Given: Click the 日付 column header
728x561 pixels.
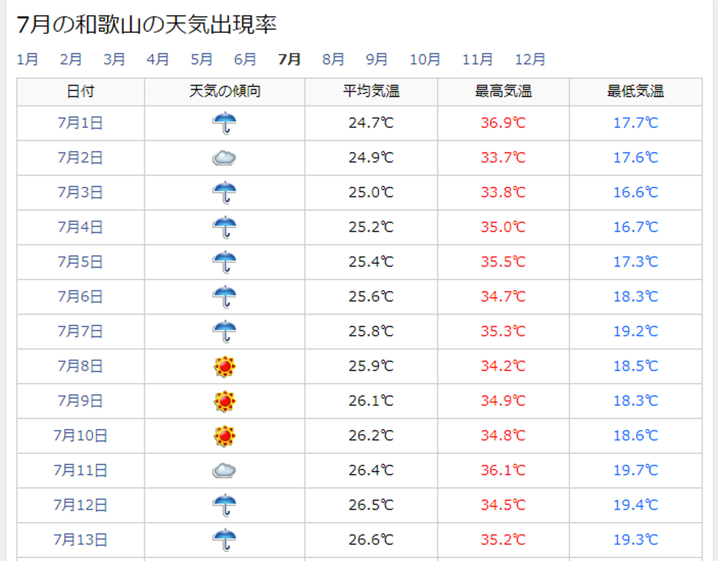Looking at the screenshot, I should click(81, 92).
